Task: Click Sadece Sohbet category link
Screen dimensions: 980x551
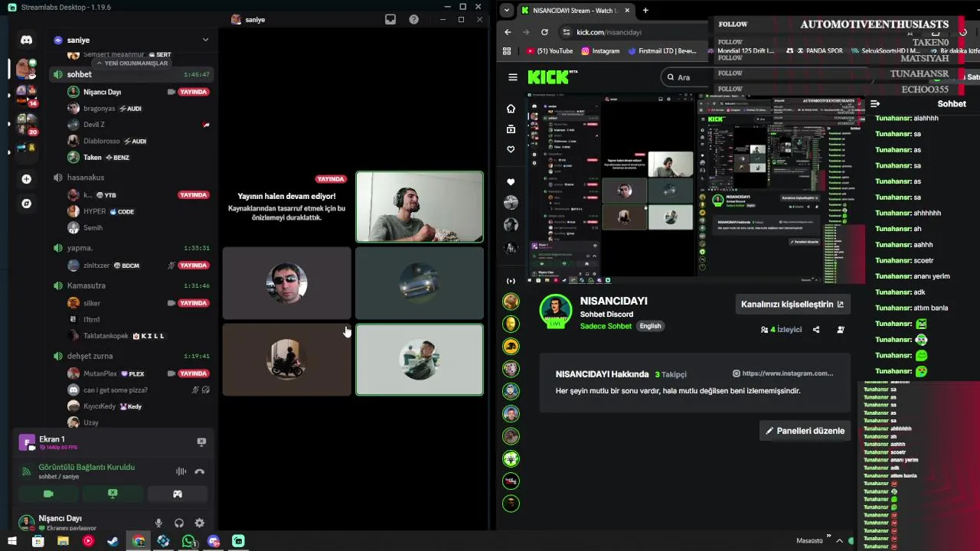Action: click(606, 326)
